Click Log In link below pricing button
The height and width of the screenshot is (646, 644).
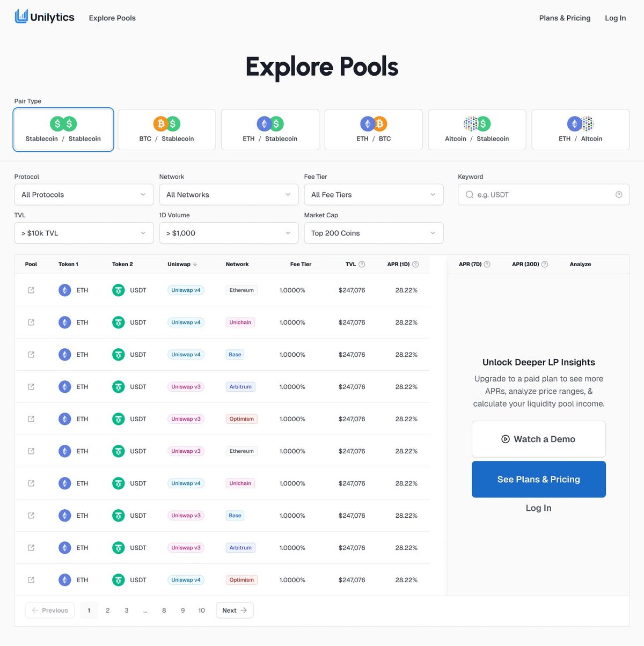click(539, 508)
